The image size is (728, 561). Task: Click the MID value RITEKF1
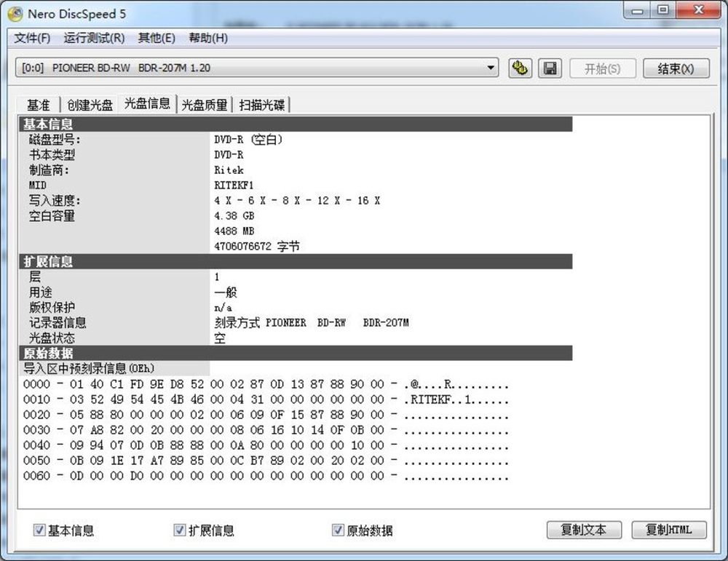(x=234, y=185)
